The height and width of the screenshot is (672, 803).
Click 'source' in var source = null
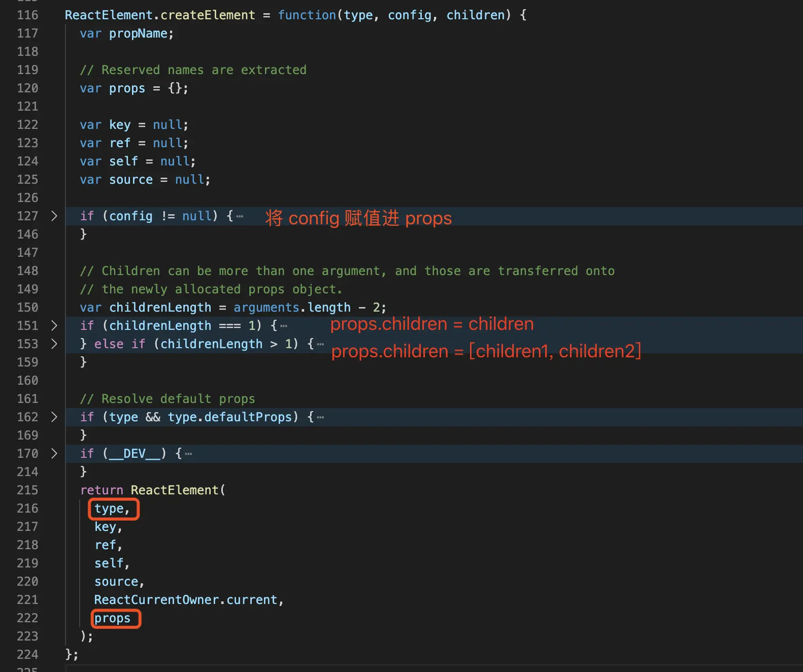point(131,180)
